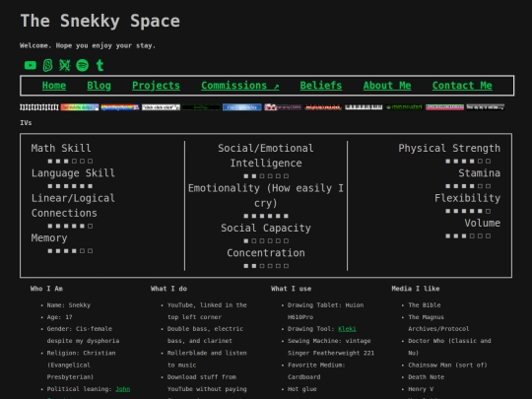Click the 'What I do' heading

(168, 289)
